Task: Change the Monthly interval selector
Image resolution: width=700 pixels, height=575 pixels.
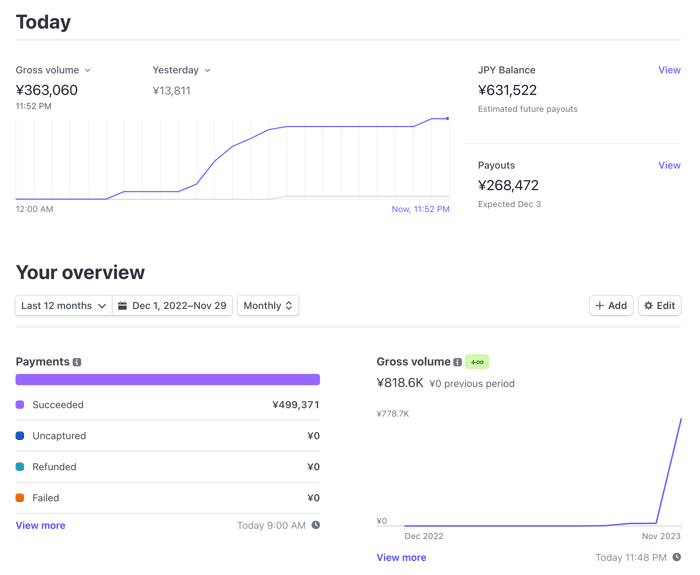Action: coord(268,306)
